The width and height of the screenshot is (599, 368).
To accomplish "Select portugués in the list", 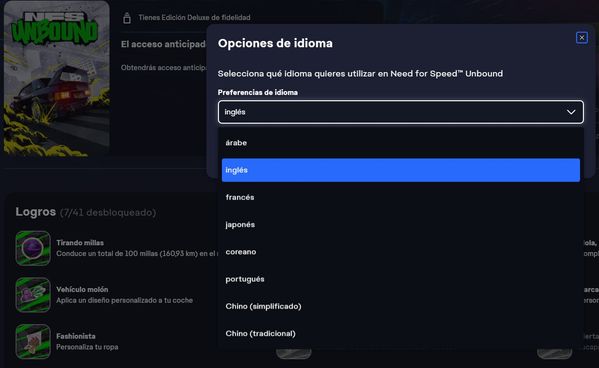I will coord(401,279).
